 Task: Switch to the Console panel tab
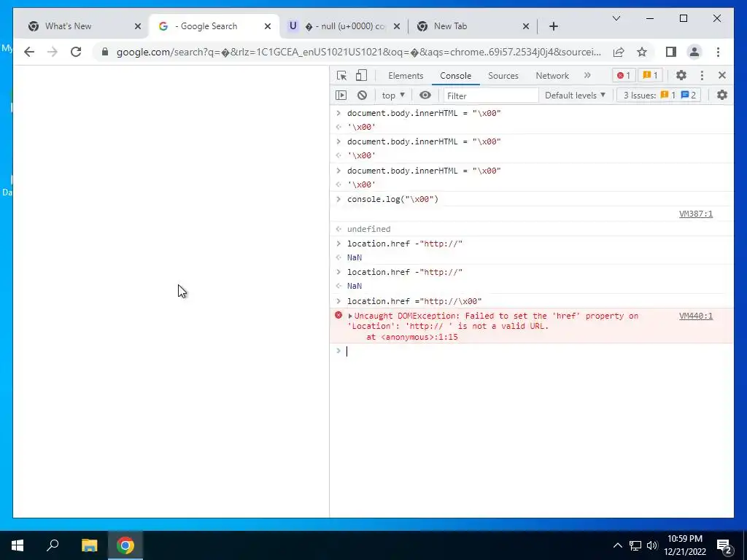[455, 76]
